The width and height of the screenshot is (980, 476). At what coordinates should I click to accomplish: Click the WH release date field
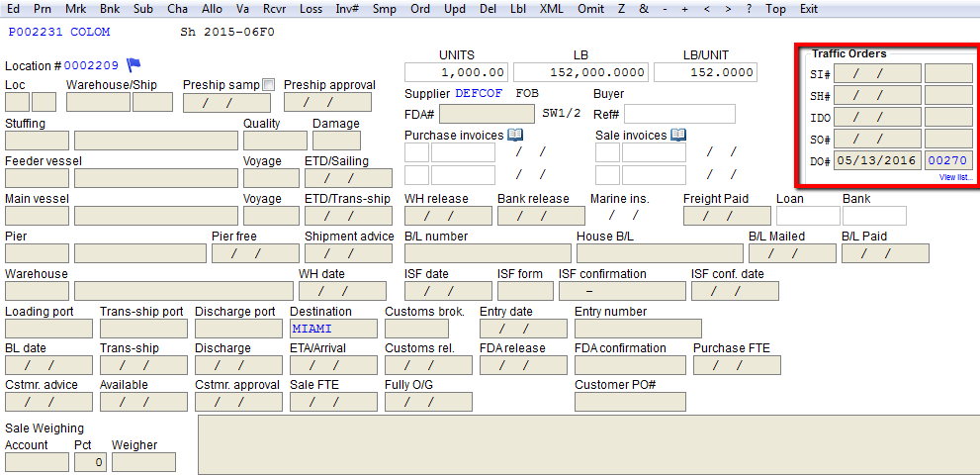pyautogui.click(x=448, y=216)
